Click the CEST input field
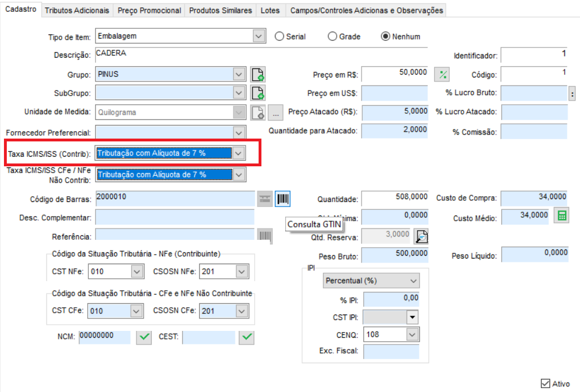Image resolution: width=580 pixels, height=392 pixels. coord(209,337)
